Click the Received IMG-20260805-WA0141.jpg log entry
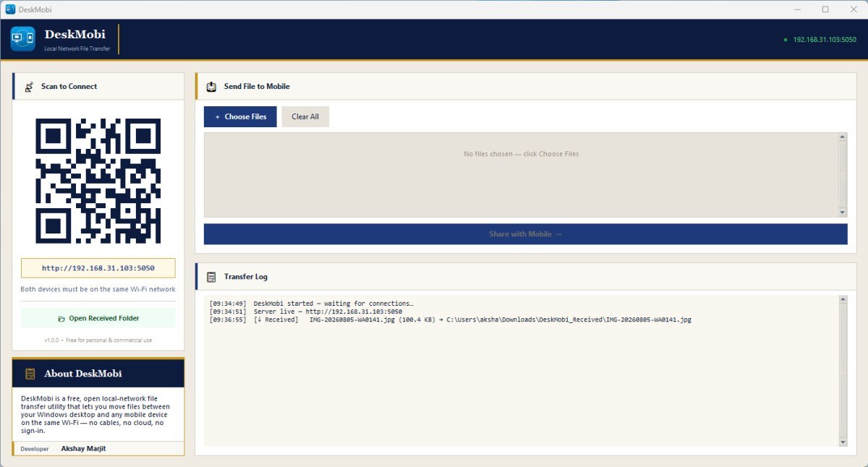Viewport: 868px width, 467px height. [x=450, y=320]
